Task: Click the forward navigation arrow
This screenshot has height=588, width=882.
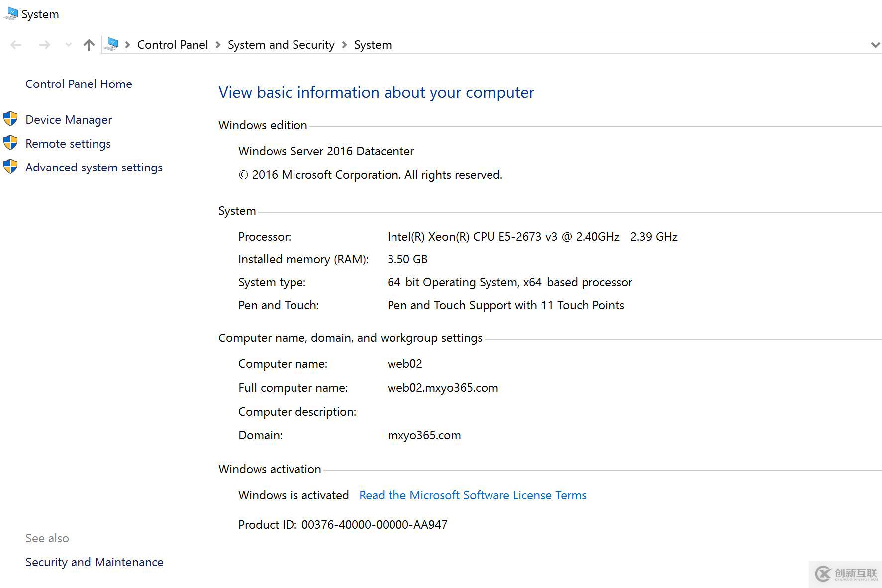Action: [45, 45]
